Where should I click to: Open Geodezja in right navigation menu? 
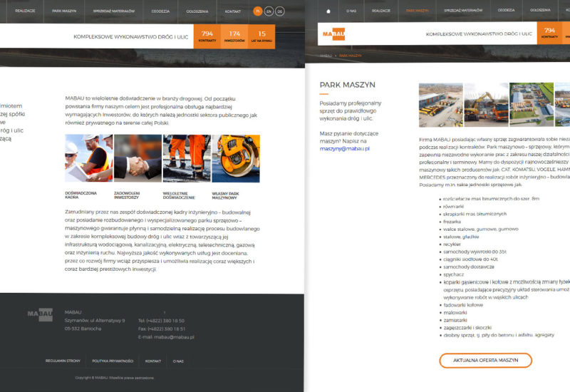506,11
